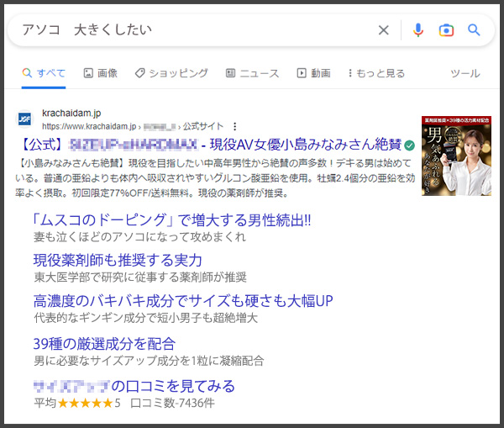Click the 妻も泣くほどの description line
The image size is (504, 428).
(139, 237)
